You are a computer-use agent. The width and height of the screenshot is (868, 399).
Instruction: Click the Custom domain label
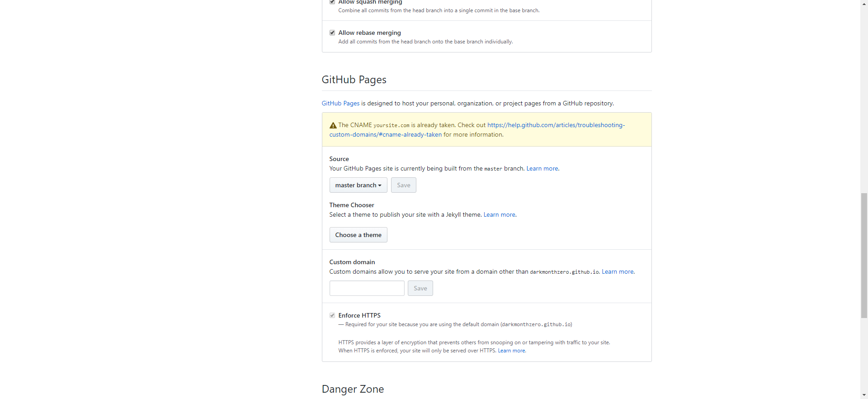[x=352, y=262]
